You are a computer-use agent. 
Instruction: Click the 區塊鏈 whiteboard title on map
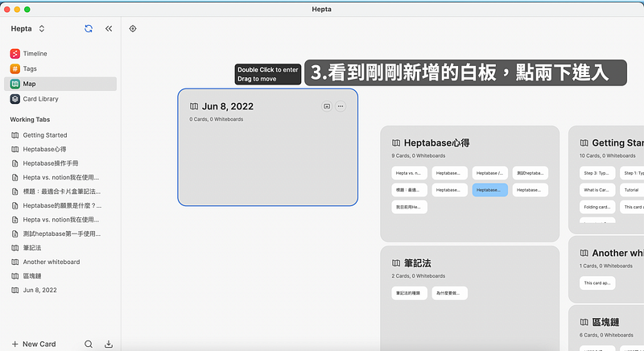point(605,322)
